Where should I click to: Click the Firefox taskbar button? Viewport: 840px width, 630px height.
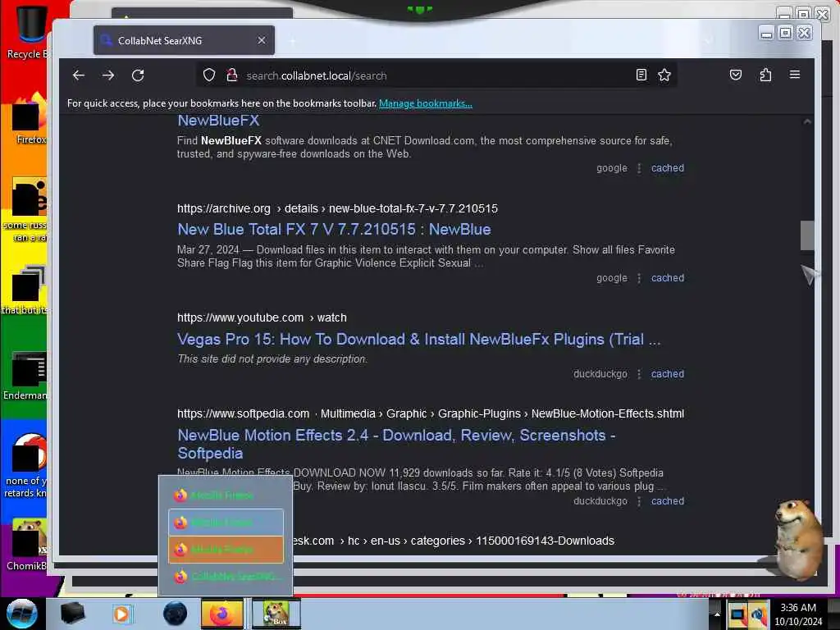[x=222, y=614]
